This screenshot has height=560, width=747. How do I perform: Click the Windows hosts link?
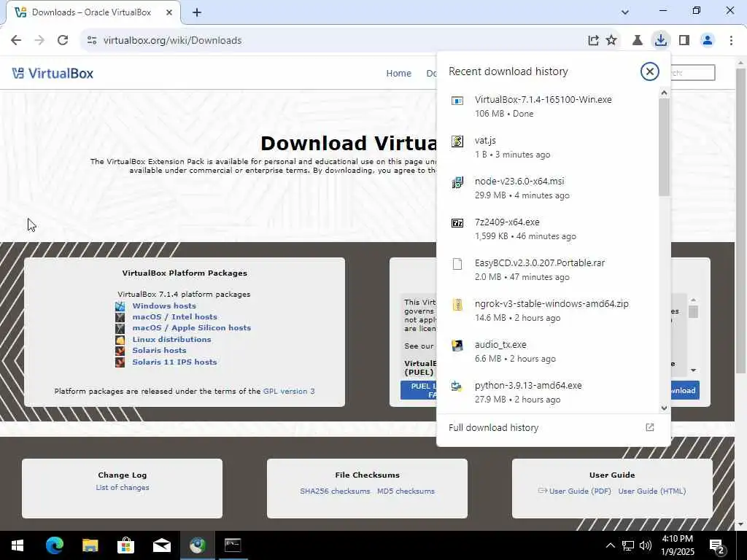164,306
